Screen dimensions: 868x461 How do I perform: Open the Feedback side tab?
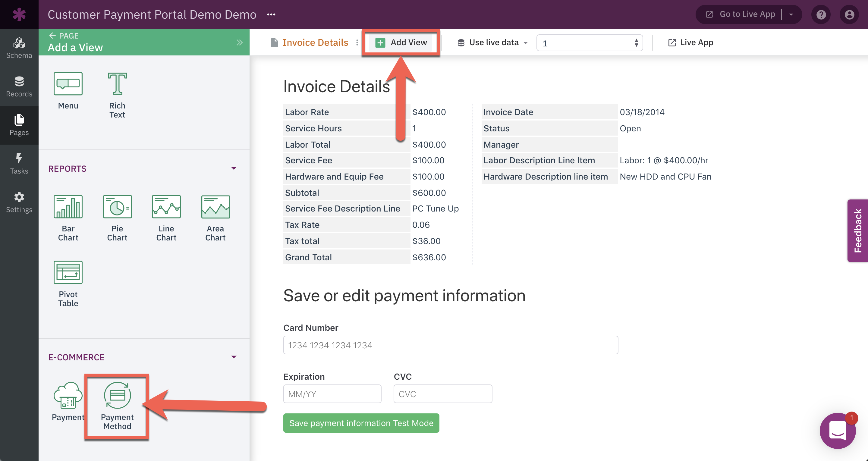click(x=857, y=231)
